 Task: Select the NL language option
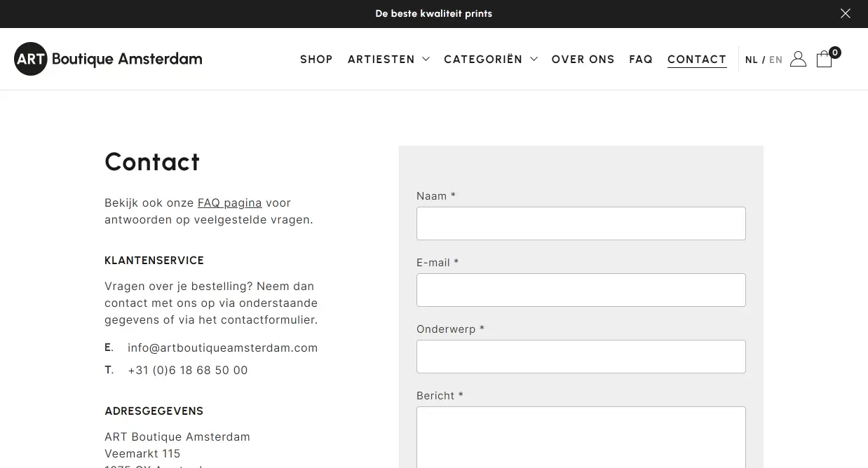tap(751, 60)
